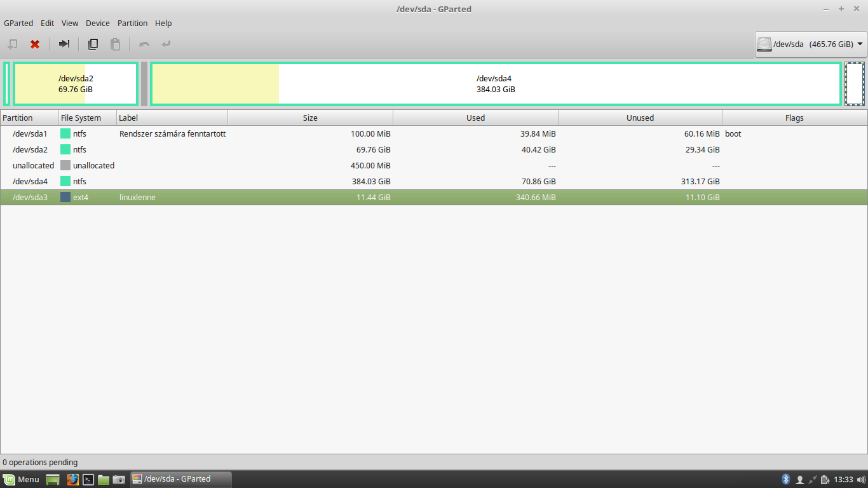
Task: Click the Bluetooth tray icon
Action: pyautogui.click(x=785, y=479)
